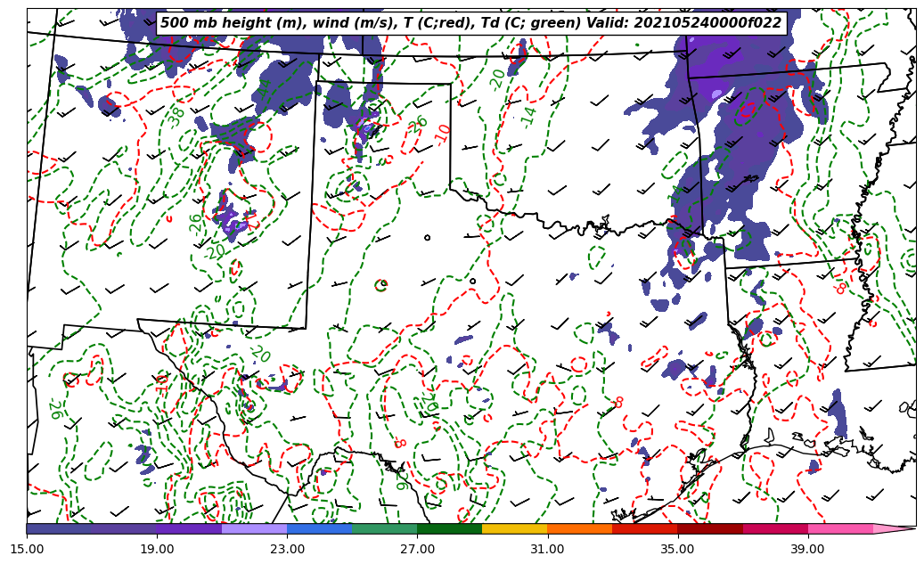Image resolution: width=924 pixels, height=564 pixels.
Task: Click the light lavender colorbar segment
Action: click(x=254, y=528)
